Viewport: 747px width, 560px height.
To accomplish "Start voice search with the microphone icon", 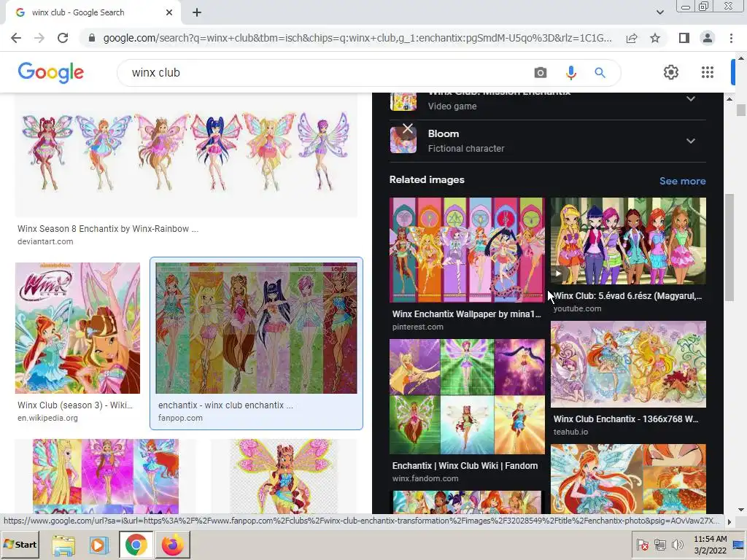I will click(x=570, y=72).
